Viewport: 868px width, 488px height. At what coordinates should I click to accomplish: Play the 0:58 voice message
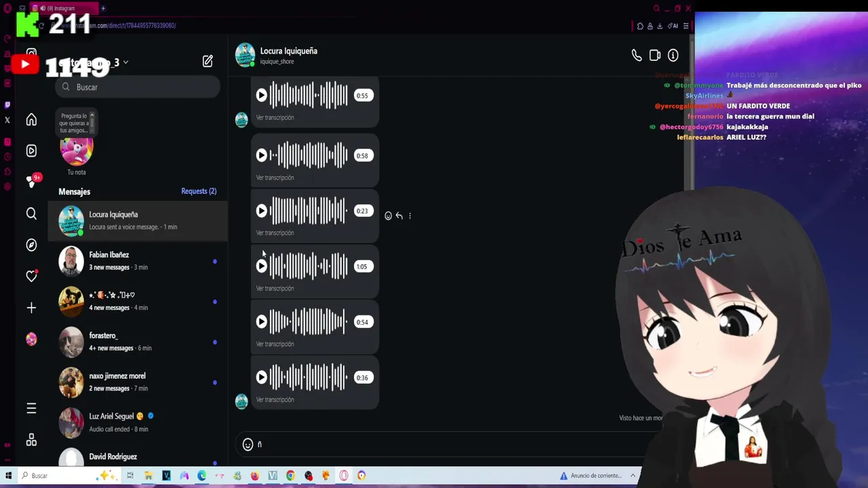[262, 155]
